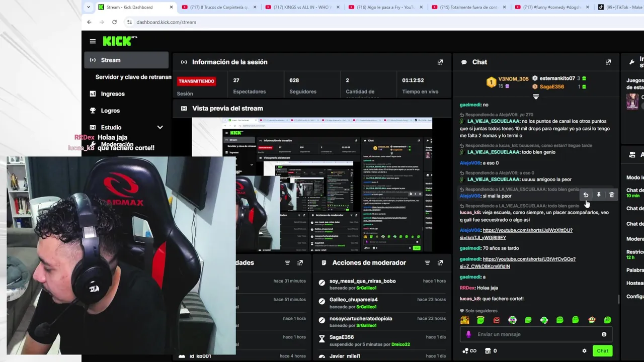Open AlejoV06's YouTube shorts link
The image size is (644, 362).
tap(516, 234)
